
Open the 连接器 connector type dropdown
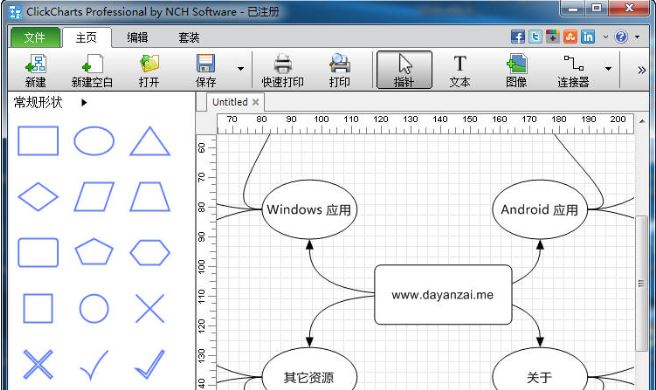(x=608, y=69)
